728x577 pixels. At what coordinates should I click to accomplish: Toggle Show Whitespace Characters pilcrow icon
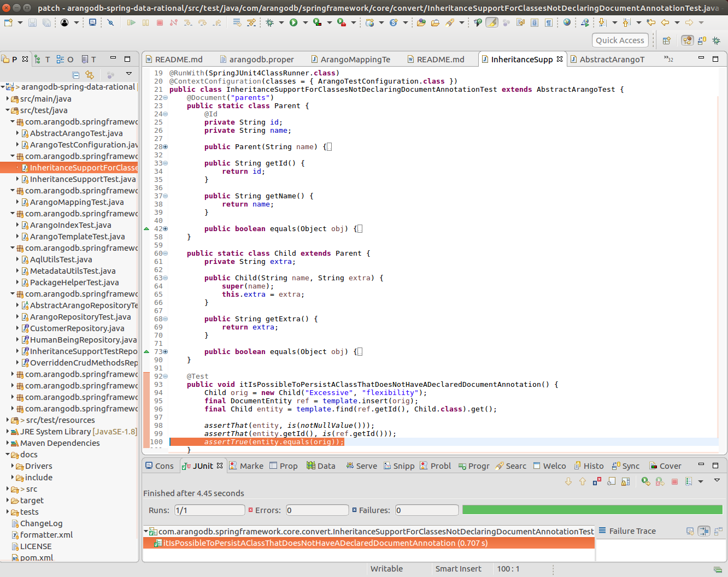(548, 22)
